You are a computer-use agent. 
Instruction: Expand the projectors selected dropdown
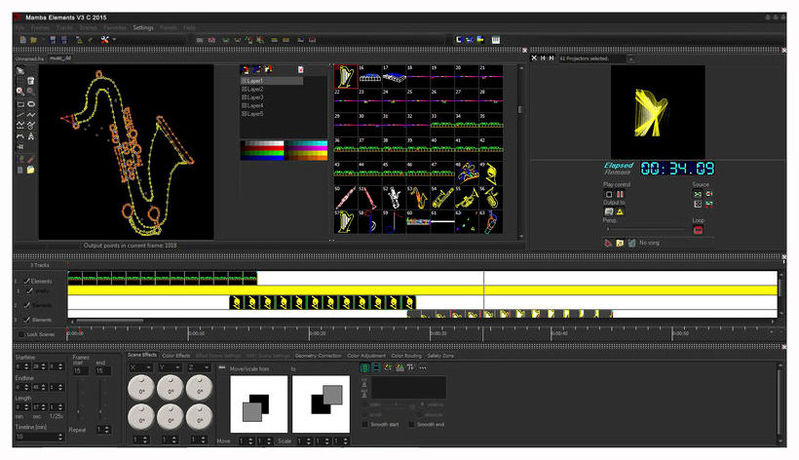[x=630, y=59]
